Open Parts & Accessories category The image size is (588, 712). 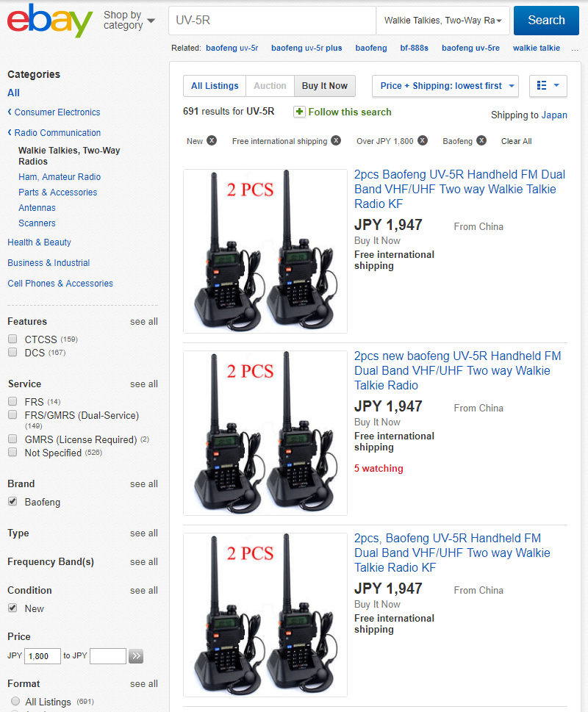[57, 193]
